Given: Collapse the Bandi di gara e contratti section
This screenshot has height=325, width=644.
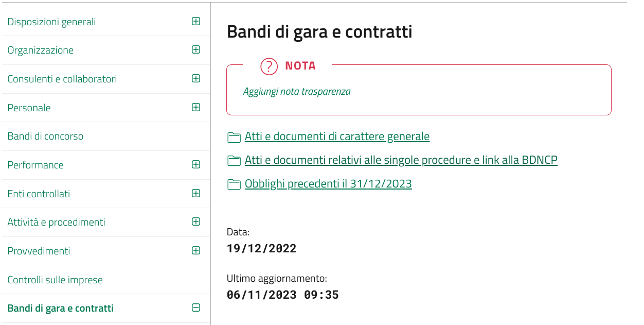Looking at the screenshot, I should tap(195, 308).
